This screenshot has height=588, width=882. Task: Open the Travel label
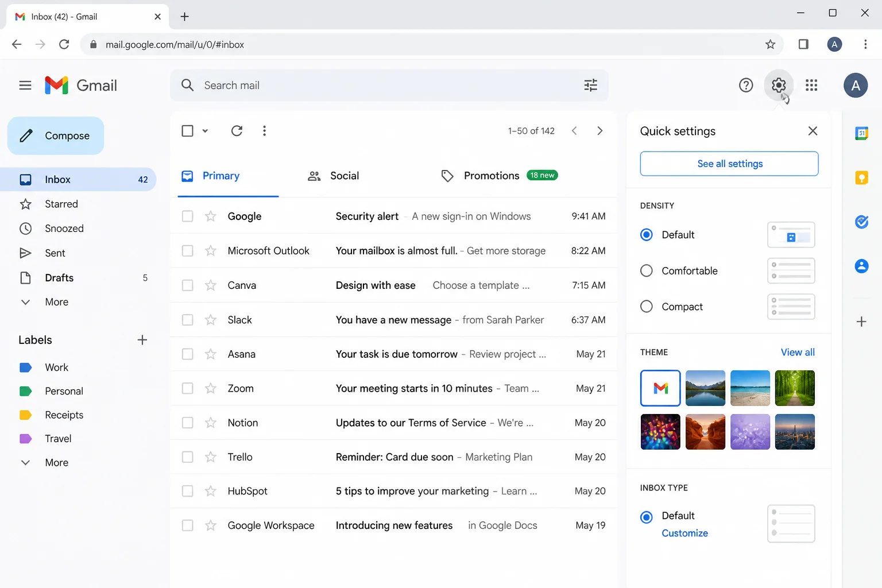pyautogui.click(x=58, y=439)
